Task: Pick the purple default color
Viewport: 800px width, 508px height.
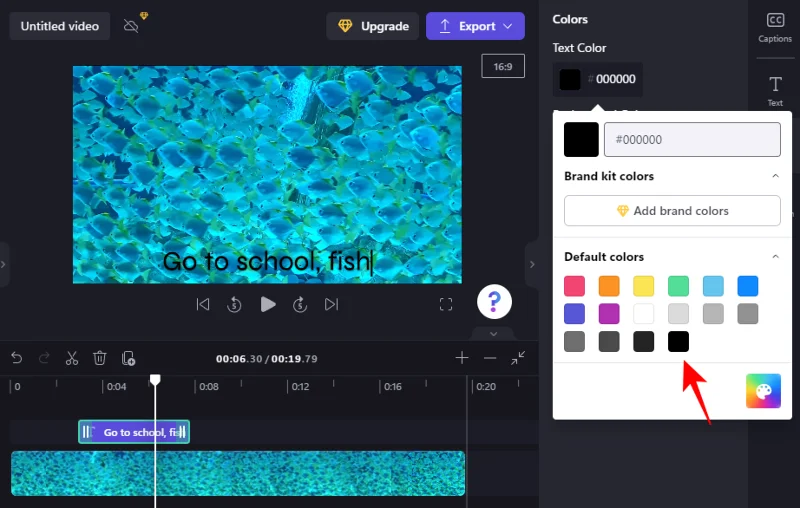Action: click(x=609, y=314)
